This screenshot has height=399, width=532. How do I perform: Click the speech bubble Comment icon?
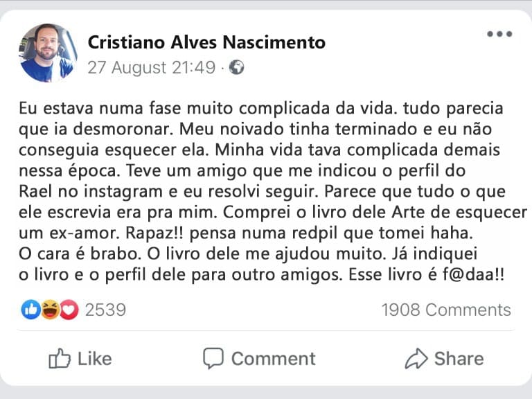213,358
